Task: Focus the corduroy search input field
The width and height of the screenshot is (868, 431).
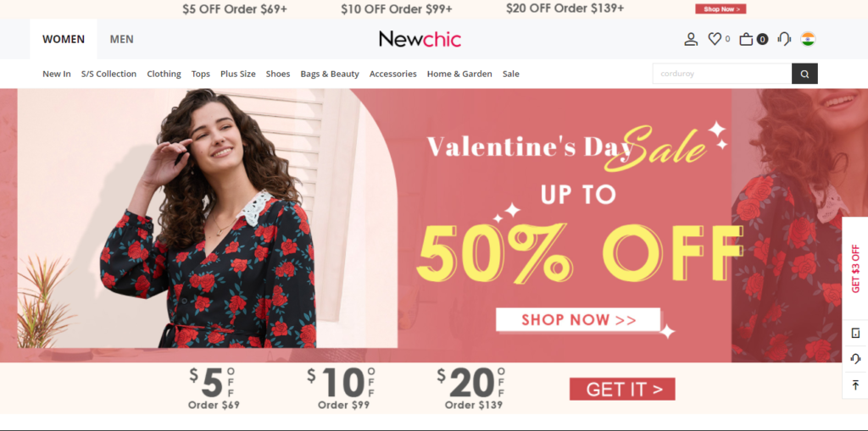Action: (722, 74)
